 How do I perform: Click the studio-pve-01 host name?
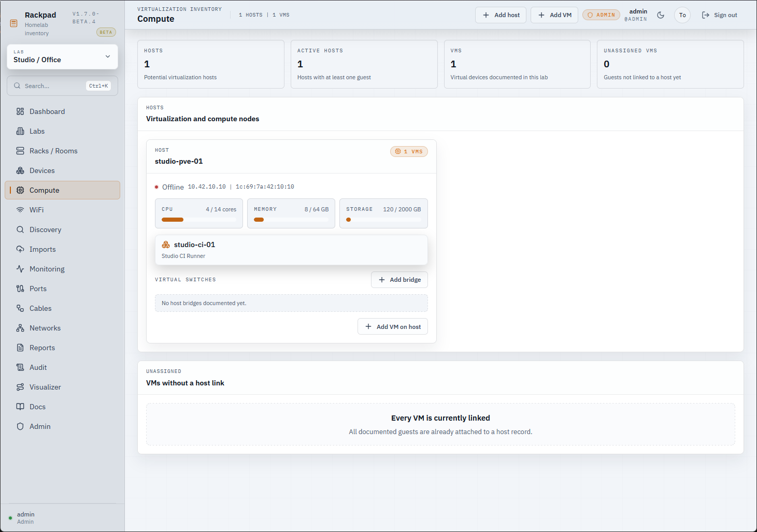click(x=179, y=161)
